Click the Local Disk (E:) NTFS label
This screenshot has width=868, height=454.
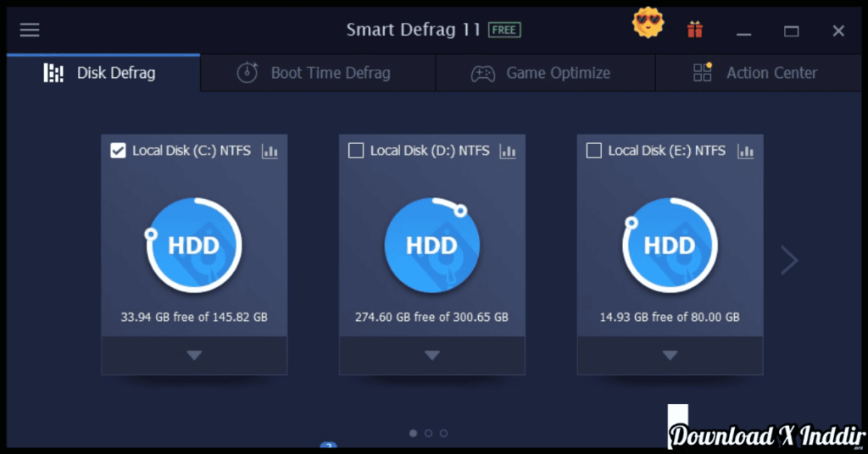point(667,151)
